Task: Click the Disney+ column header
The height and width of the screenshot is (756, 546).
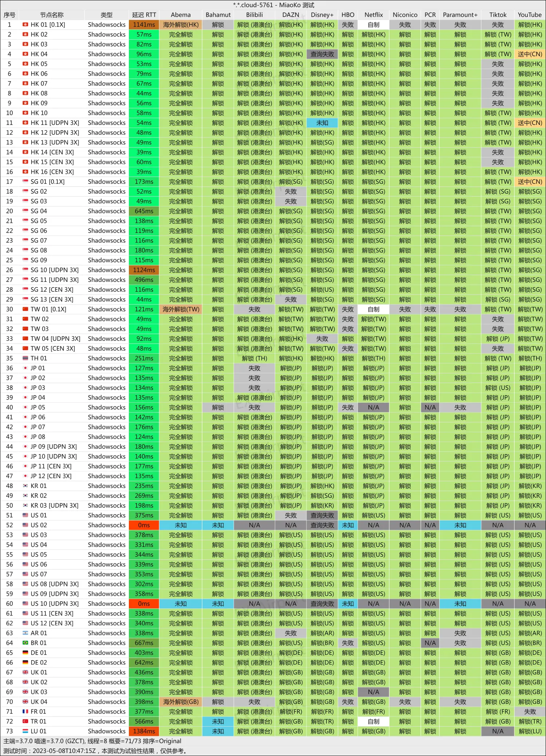Action: (x=322, y=15)
